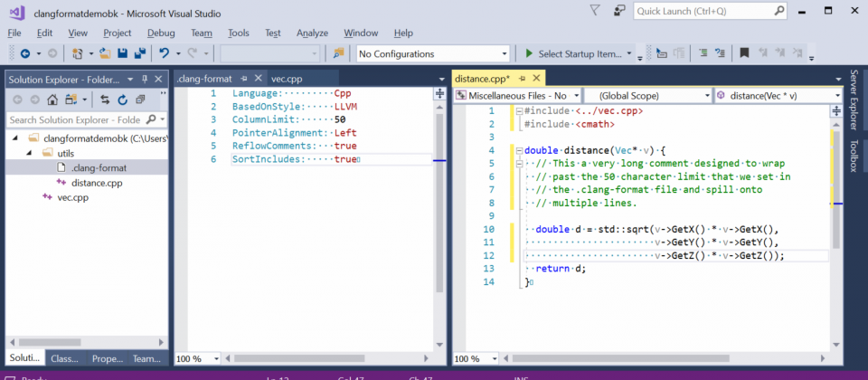The height and width of the screenshot is (380, 868).
Task: Open the Debug menu
Action: [161, 33]
